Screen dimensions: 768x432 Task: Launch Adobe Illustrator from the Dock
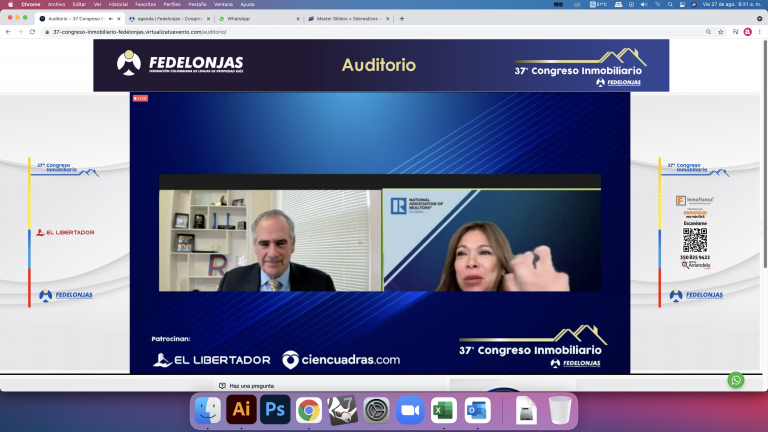241,409
